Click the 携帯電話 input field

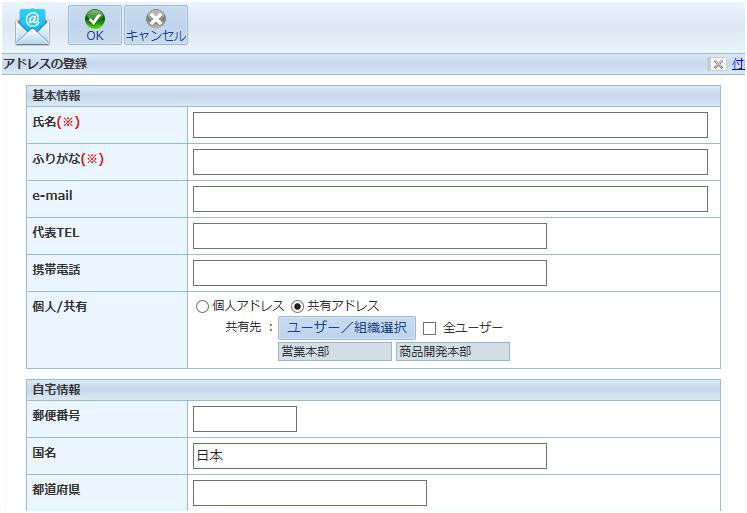[369, 273]
